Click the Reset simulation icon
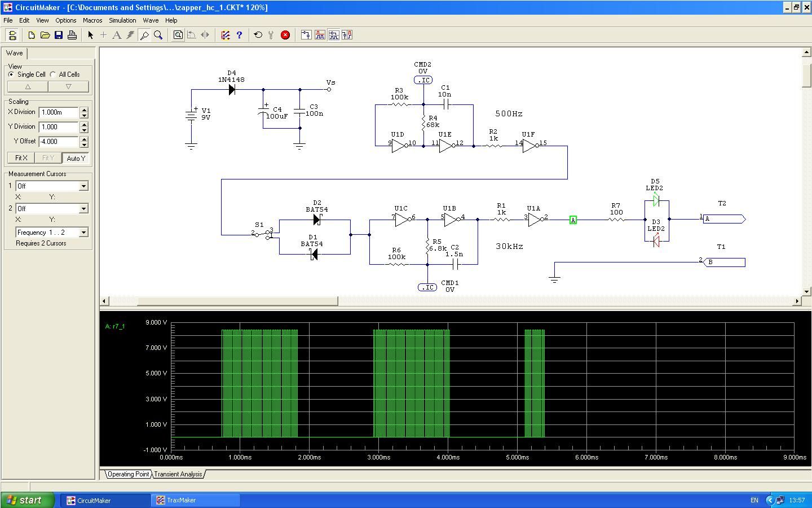Screen dimensions: 812x508 (258, 35)
